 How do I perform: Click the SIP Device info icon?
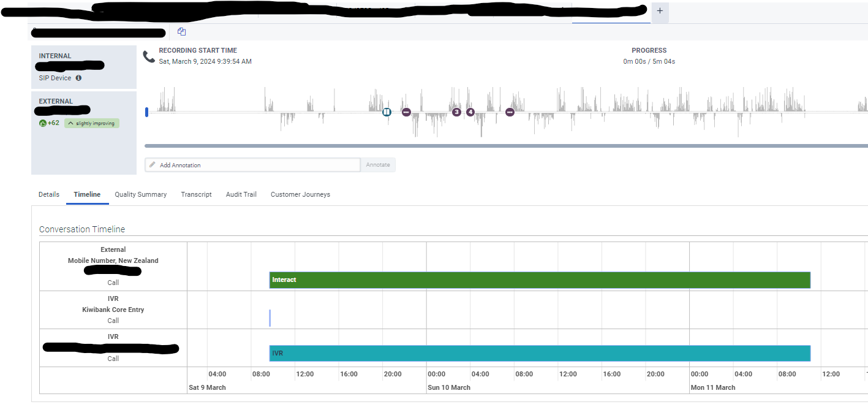tap(80, 78)
